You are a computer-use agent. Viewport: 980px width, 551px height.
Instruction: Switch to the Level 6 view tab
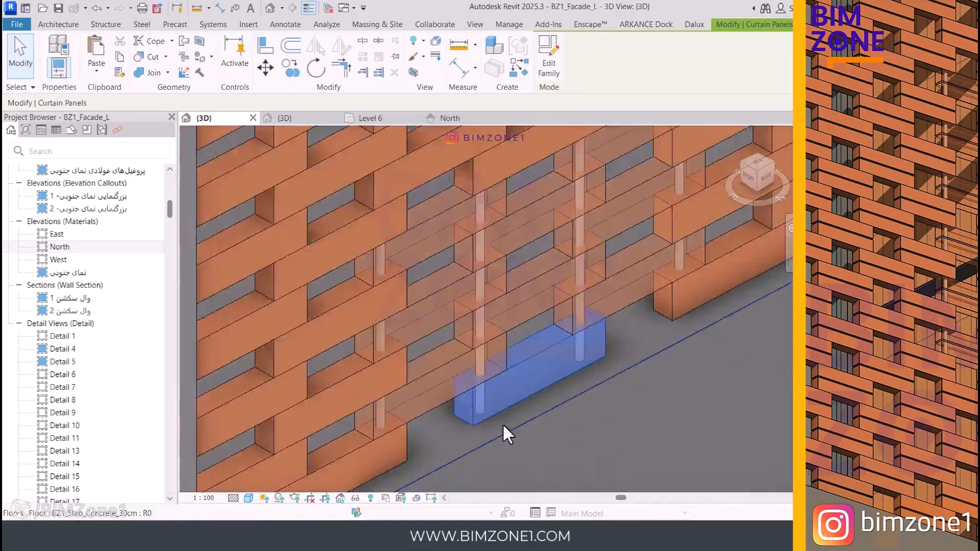point(370,118)
